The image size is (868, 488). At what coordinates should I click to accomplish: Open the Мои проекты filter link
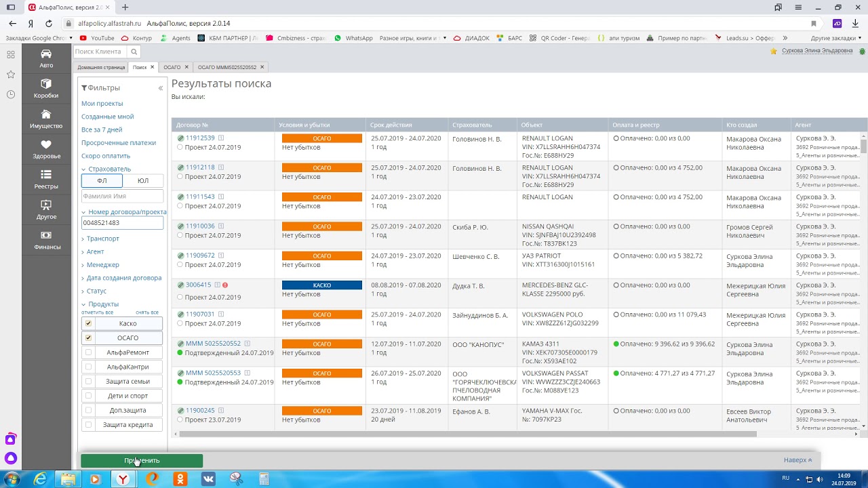tap(102, 104)
